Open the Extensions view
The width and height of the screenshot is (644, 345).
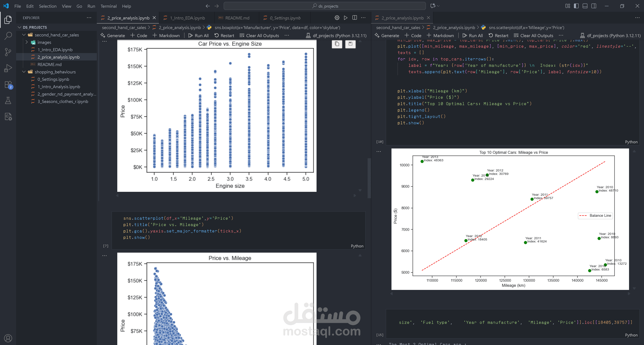(x=8, y=84)
